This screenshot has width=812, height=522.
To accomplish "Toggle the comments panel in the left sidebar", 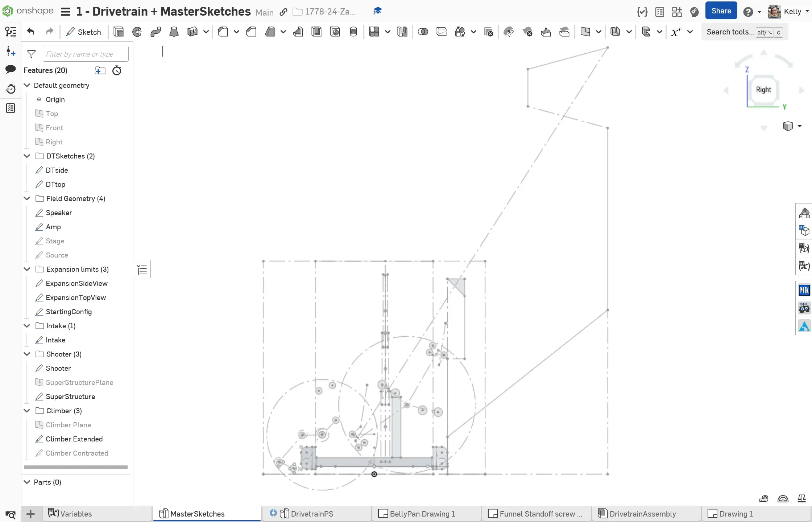I will pos(11,70).
